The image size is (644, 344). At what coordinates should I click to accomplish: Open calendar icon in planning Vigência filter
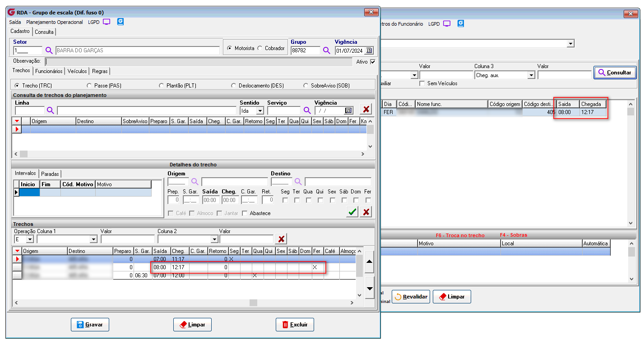[348, 110]
